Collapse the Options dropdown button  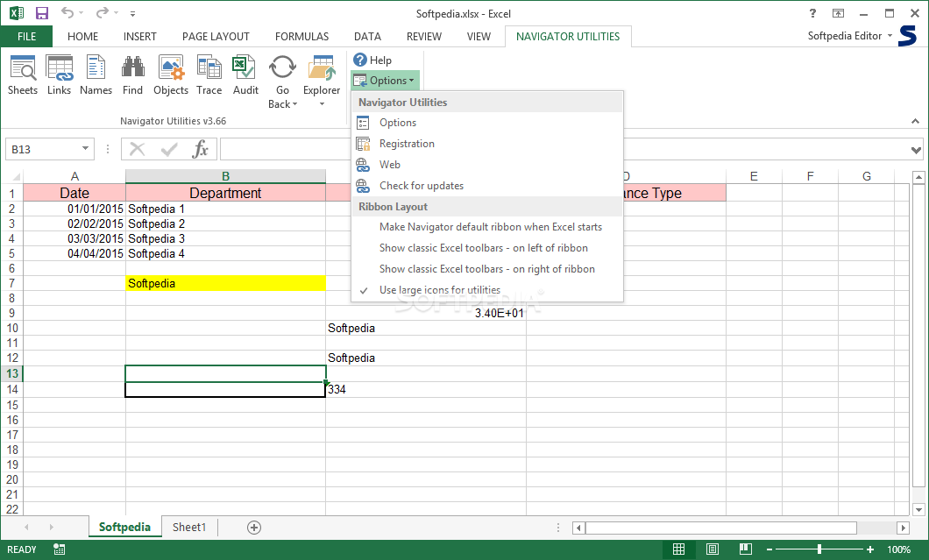click(385, 81)
